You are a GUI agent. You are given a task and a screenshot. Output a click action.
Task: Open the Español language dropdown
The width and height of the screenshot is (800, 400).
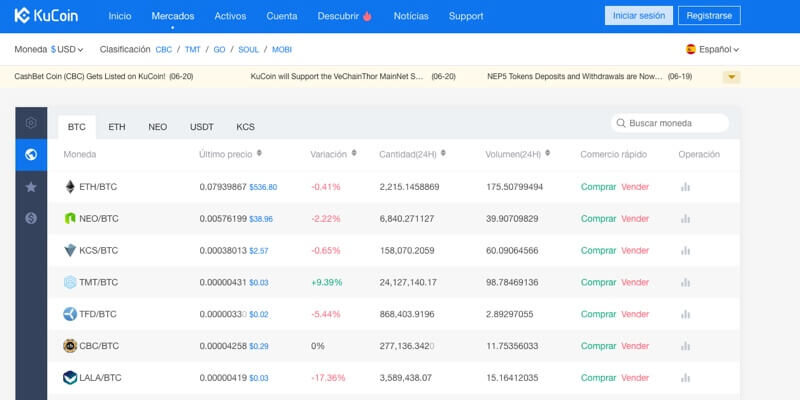pyautogui.click(x=713, y=49)
